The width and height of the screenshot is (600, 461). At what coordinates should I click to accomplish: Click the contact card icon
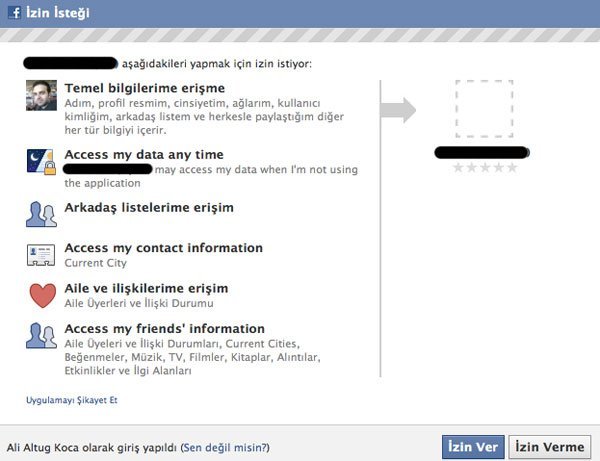tap(41, 255)
